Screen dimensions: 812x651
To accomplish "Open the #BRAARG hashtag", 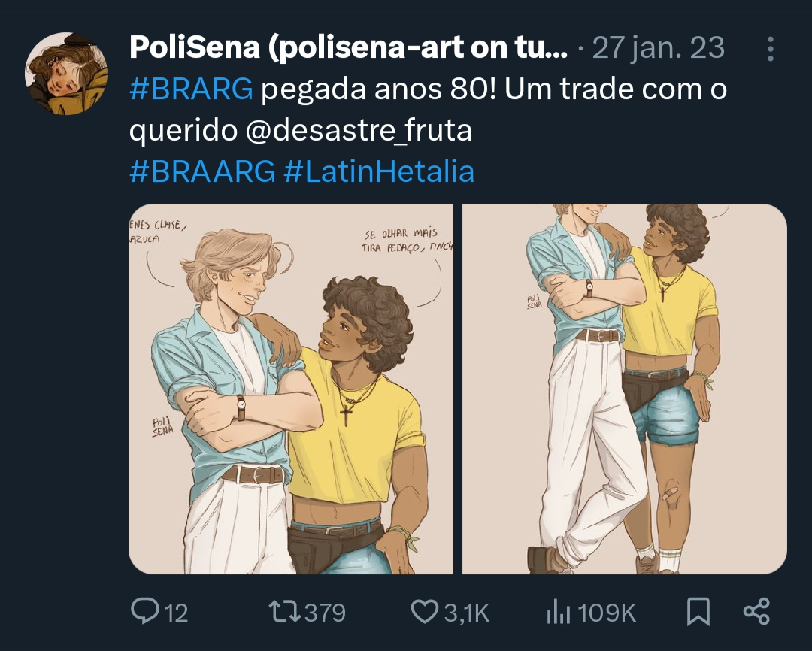I will click(202, 171).
